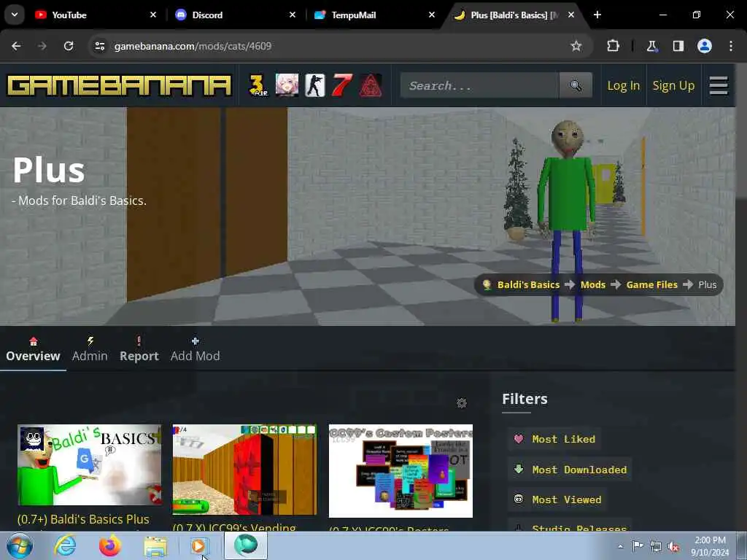Open Chrome Labs flask icon
This screenshot has width=747, height=560.
tap(651, 46)
